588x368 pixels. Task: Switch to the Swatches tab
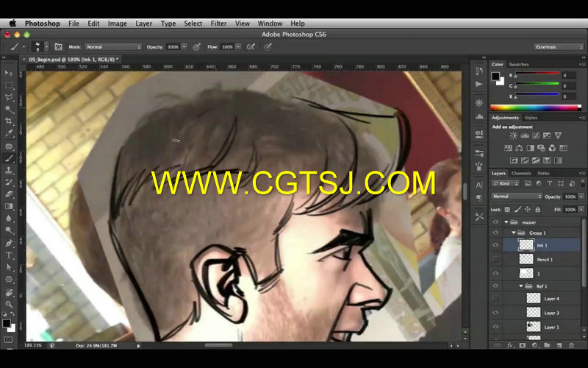pyautogui.click(x=519, y=64)
